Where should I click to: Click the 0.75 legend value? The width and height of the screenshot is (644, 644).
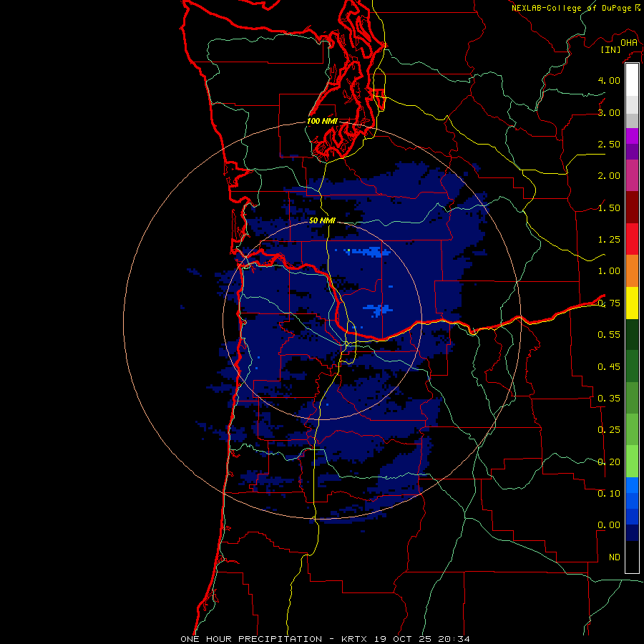[x=609, y=303]
